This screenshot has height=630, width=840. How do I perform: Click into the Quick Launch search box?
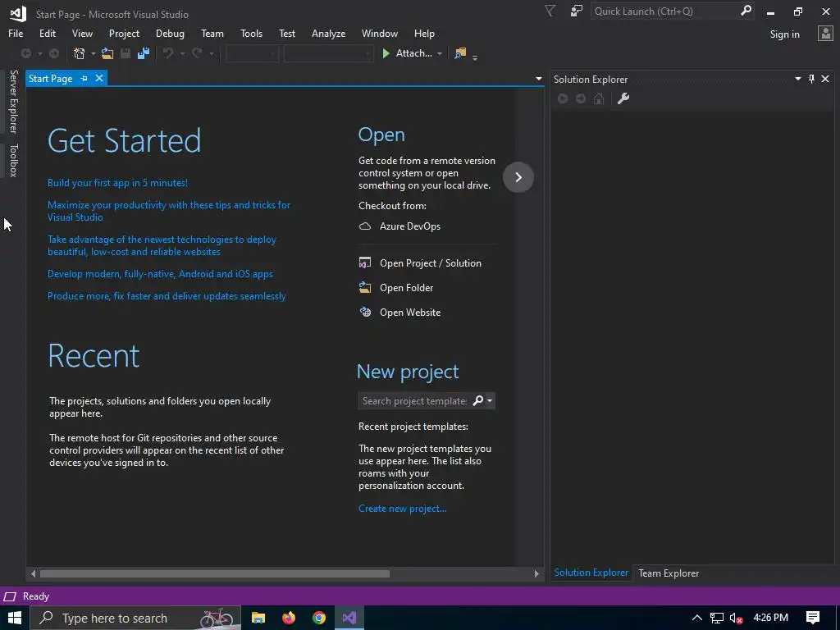[x=664, y=11]
